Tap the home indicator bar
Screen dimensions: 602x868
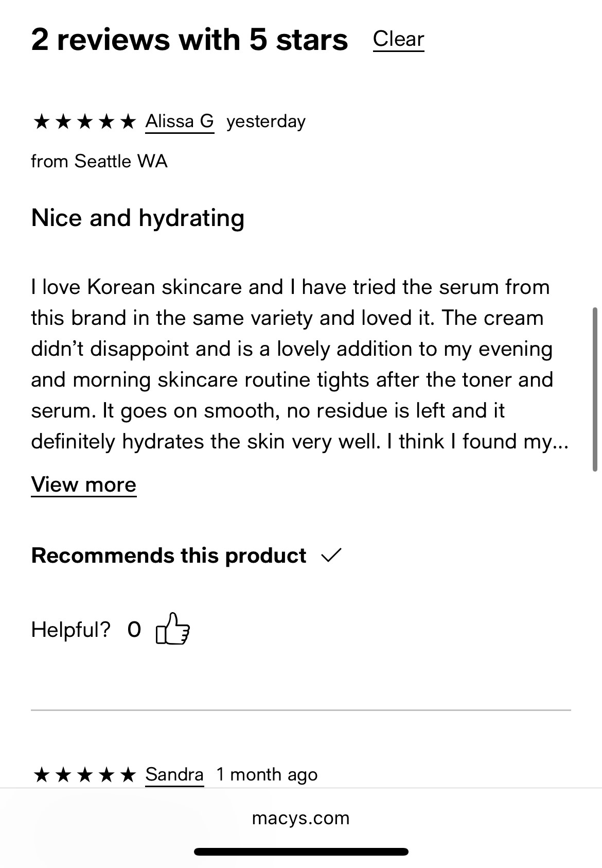300,852
